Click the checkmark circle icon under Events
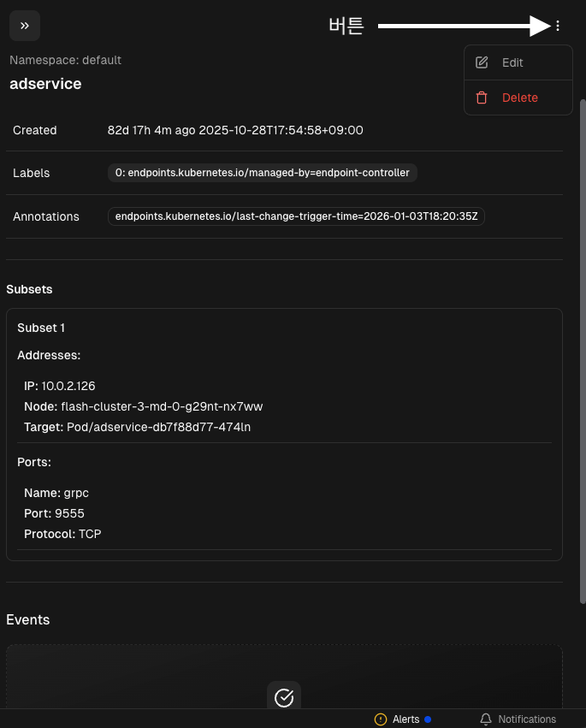 [284, 697]
